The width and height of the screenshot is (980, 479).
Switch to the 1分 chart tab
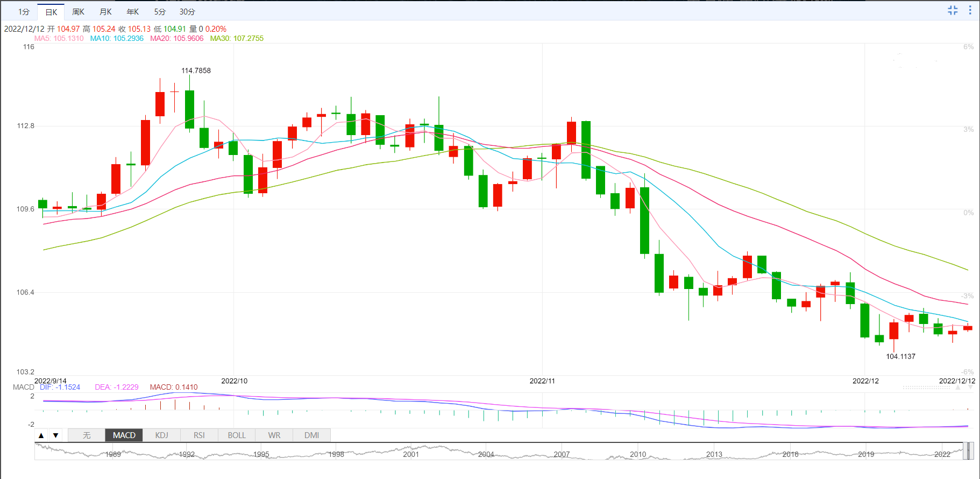(x=24, y=12)
